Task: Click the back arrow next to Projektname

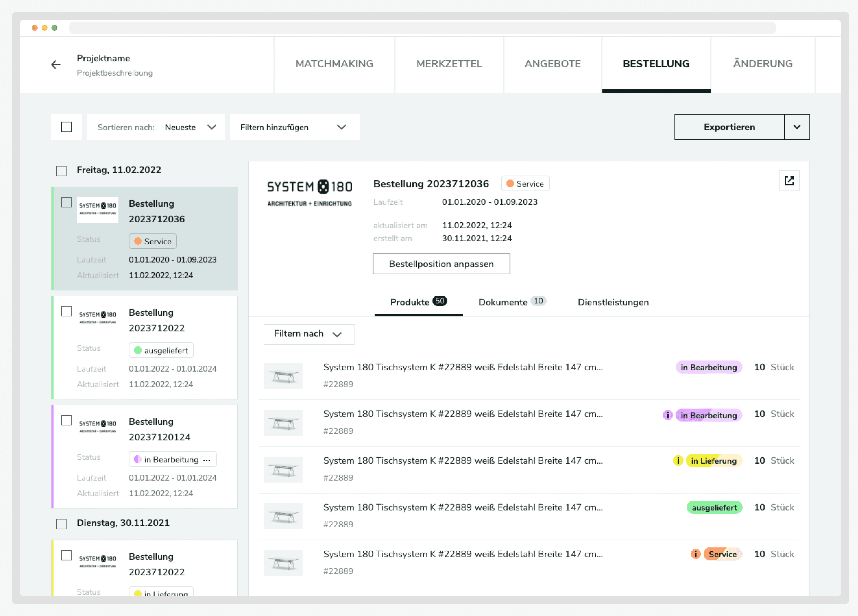Action: coord(56,65)
